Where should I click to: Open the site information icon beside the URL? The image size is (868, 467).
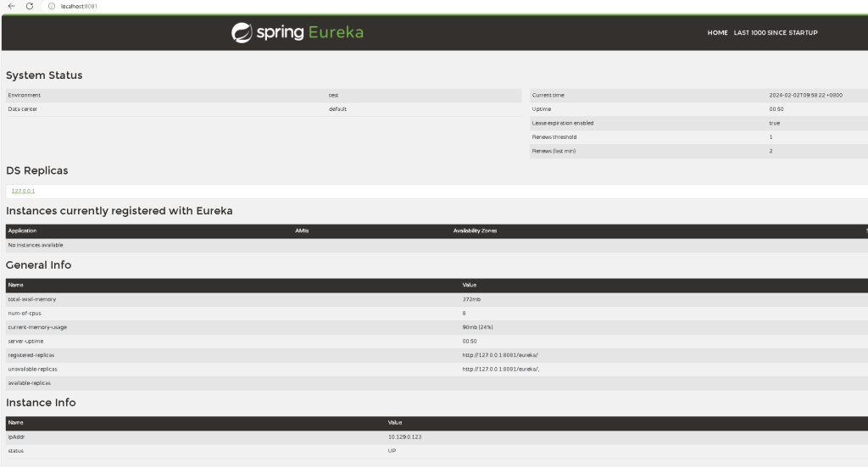pyautogui.click(x=52, y=6)
